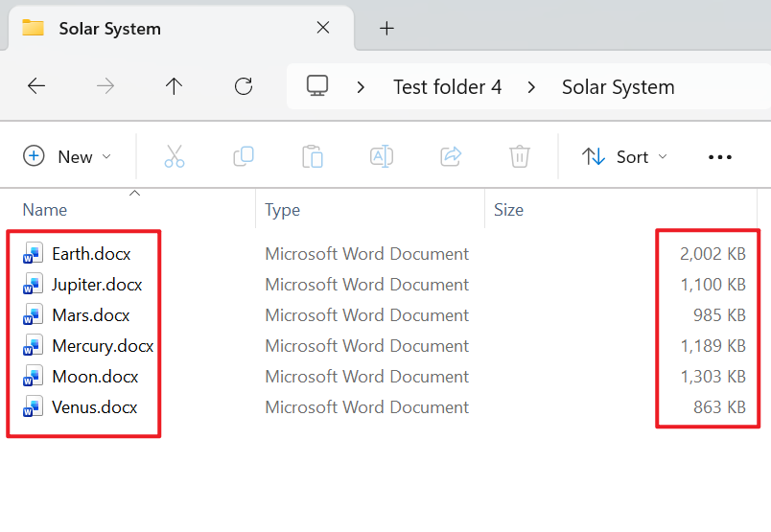Go up one folder level
771x532 pixels.
pyautogui.click(x=174, y=86)
